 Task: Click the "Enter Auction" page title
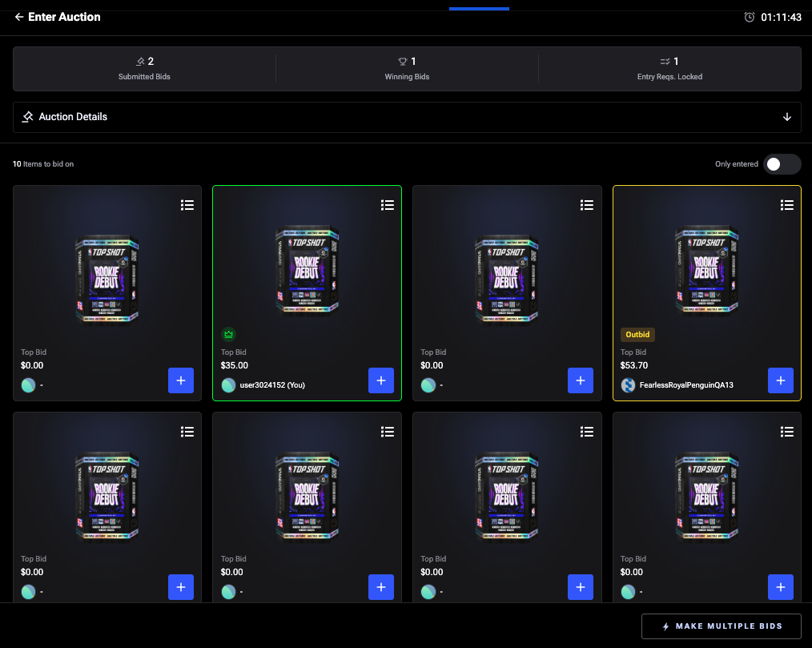pos(64,17)
